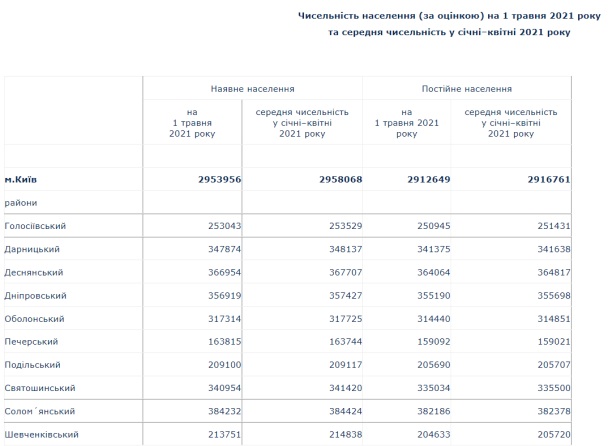Screen dimensions: 608x446
Task: Click the 'Оболонський' district name
Action: (35, 319)
